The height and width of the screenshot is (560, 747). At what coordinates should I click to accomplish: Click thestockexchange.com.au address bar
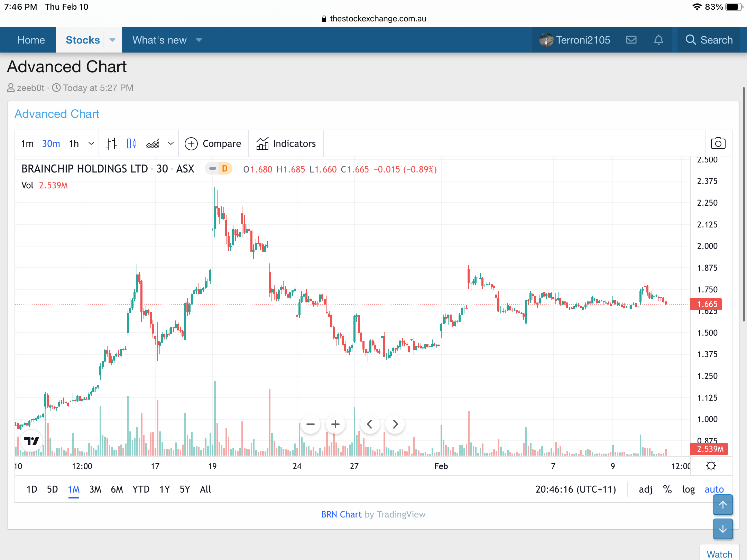[378, 19]
